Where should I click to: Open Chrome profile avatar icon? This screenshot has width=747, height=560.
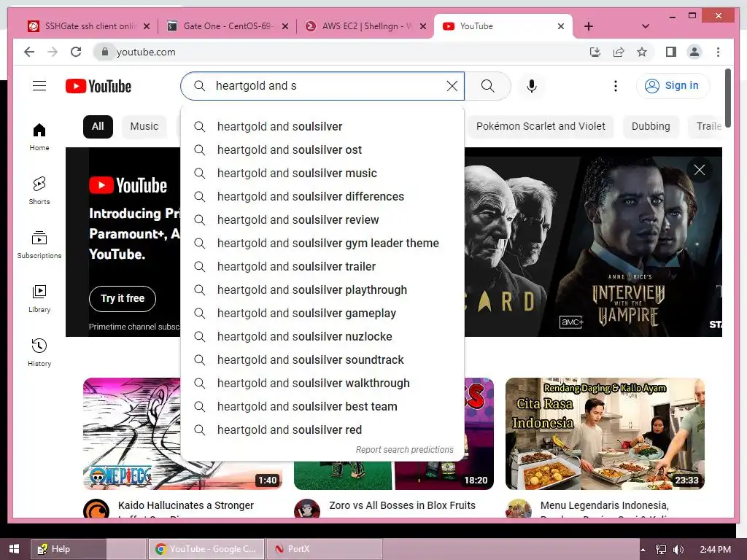[694, 52]
